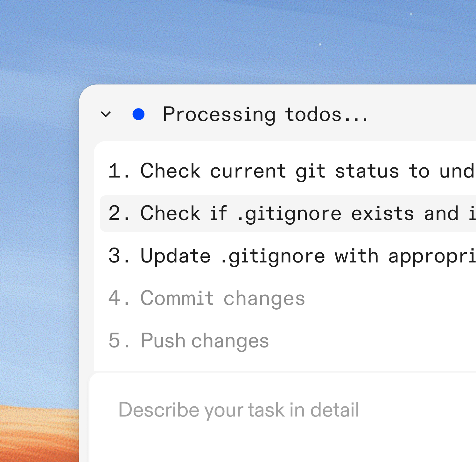
Task: Click the word "Processing" in the header
Action: [219, 114]
